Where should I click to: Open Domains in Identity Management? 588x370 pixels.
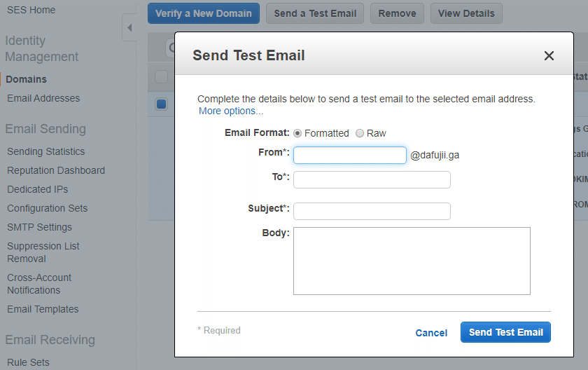pos(27,79)
